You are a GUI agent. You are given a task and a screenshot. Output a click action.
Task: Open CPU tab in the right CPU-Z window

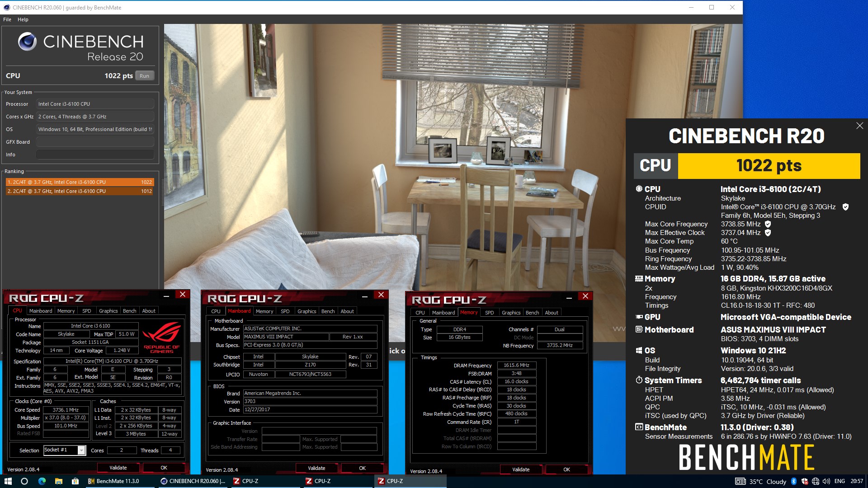(x=420, y=313)
